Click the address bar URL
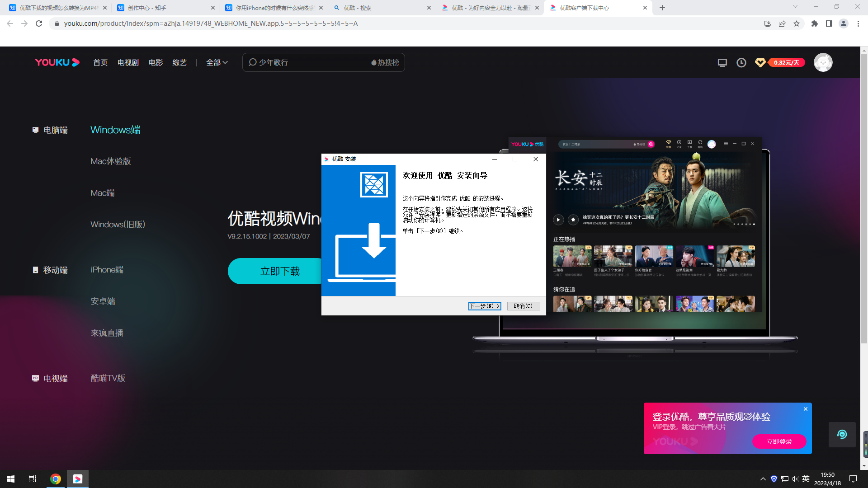This screenshot has height=488, width=868. tap(211, 23)
